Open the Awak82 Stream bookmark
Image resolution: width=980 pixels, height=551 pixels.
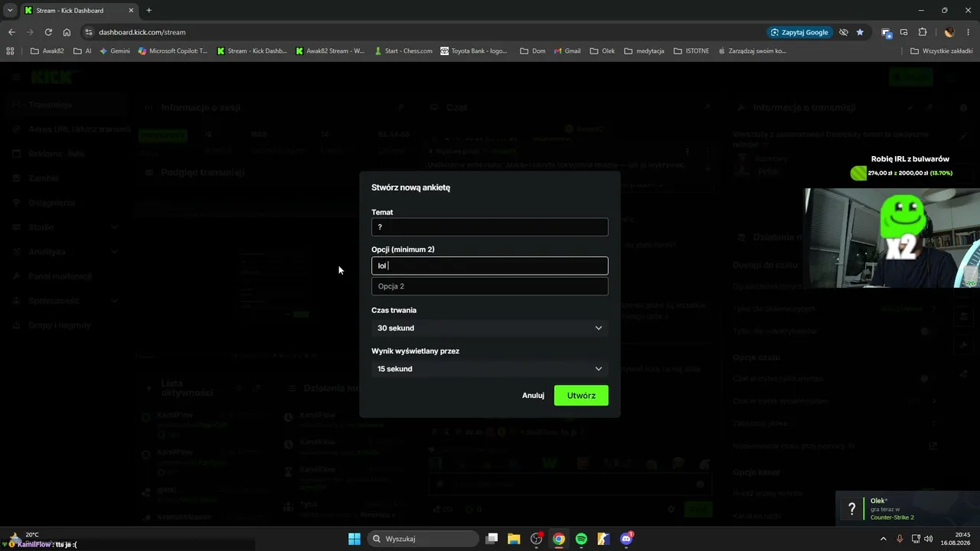click(330, 51)
